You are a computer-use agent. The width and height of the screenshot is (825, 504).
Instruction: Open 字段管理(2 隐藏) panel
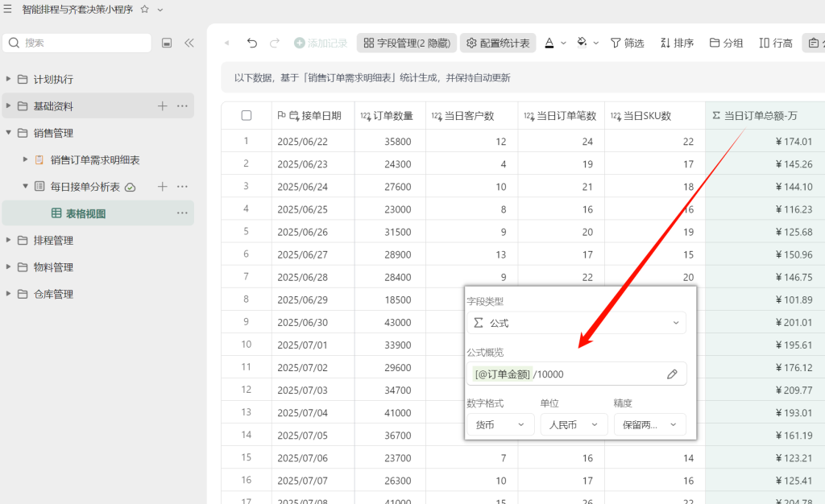[407, 43]
